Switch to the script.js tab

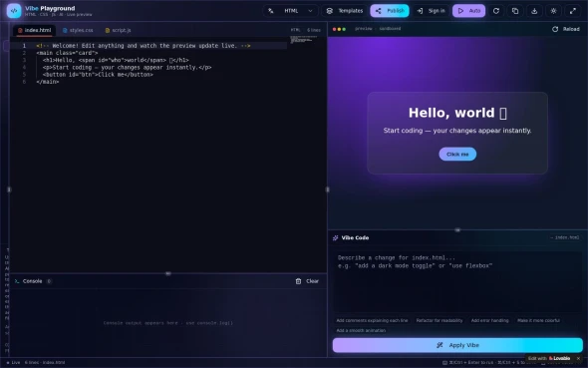(118, 30)
